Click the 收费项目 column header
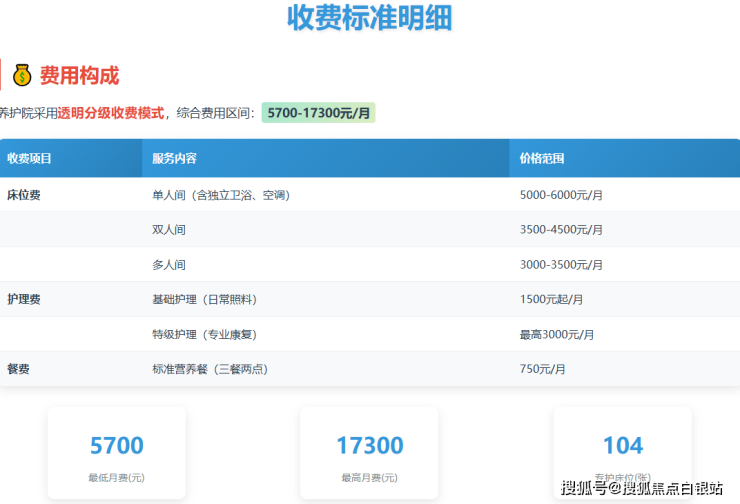Screen dimensions: 740x504 tap(30, 159)
